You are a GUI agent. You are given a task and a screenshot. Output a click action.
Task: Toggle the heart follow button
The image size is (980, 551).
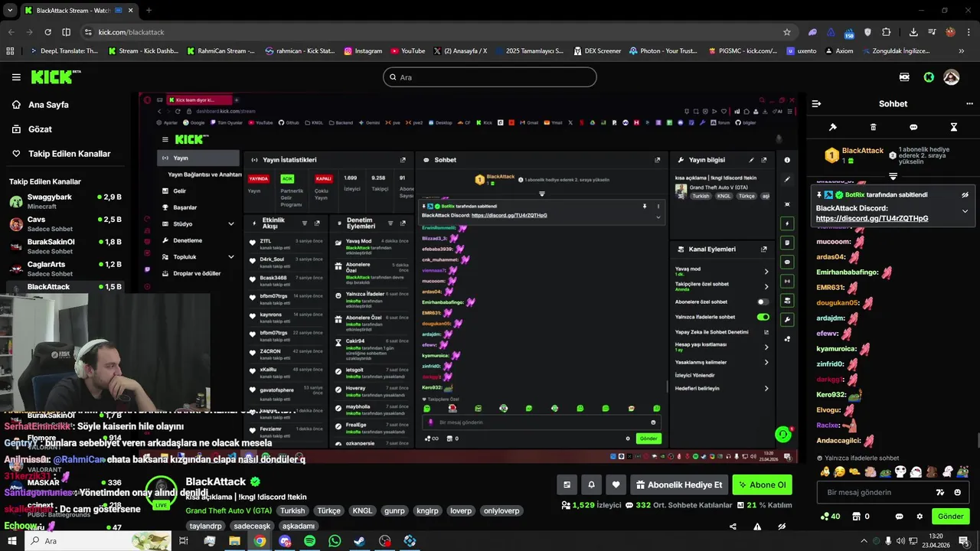point(616,484)
